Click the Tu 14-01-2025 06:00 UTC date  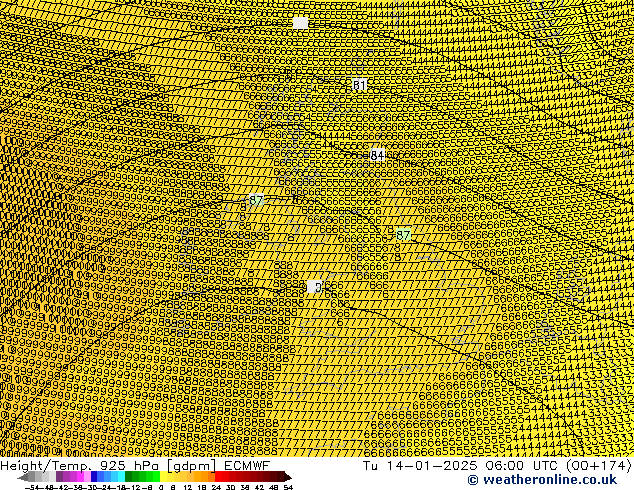pos(462,466)
